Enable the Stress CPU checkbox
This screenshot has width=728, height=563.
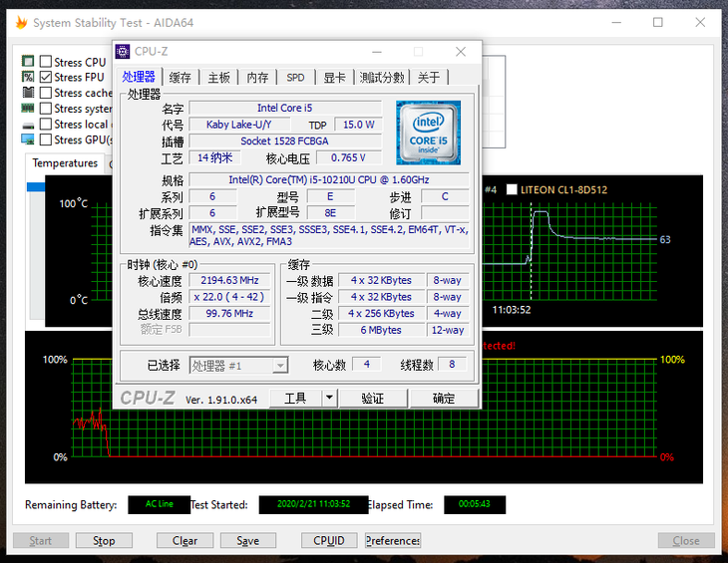pyautogui.click(x=46, y=61)
